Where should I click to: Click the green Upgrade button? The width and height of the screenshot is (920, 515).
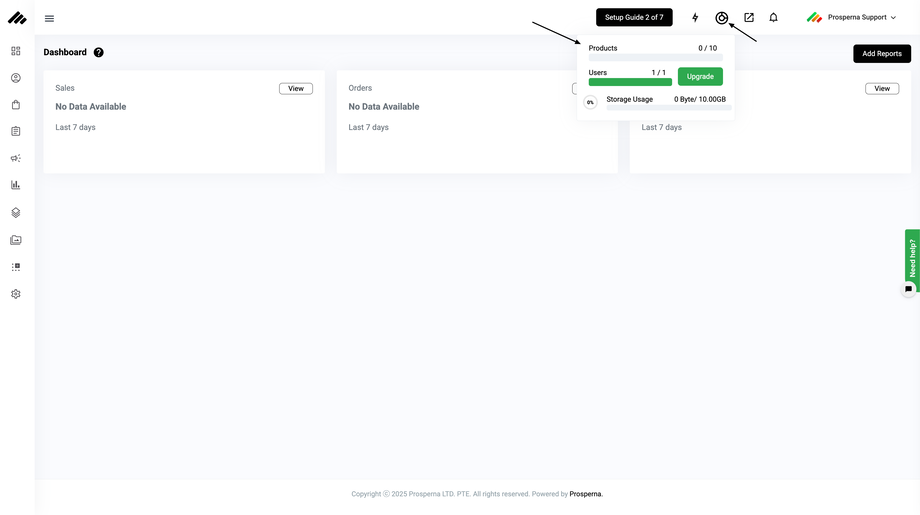700,76
